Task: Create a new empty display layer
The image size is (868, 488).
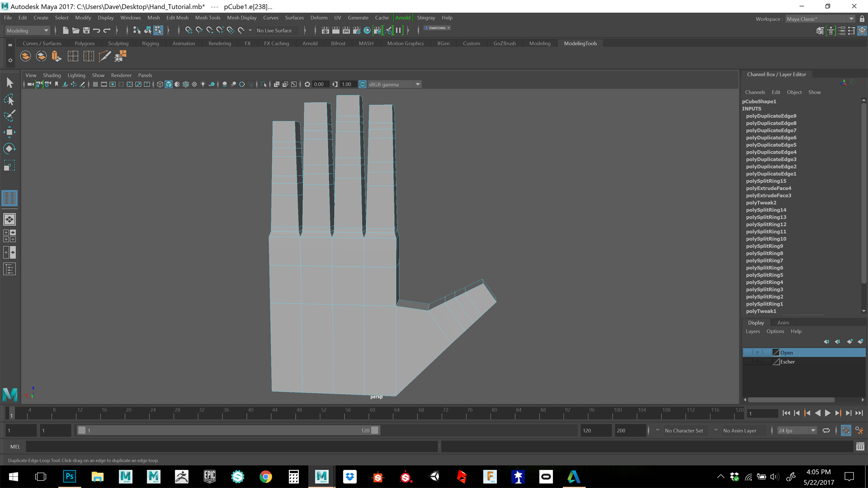Action: pyautogui.click(x=849, y=342)
